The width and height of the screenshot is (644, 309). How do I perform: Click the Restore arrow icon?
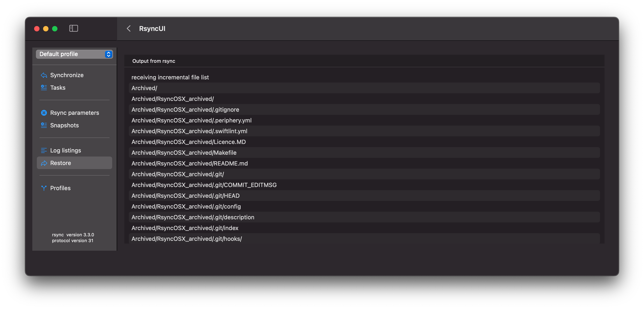click(x=44, y=163)
